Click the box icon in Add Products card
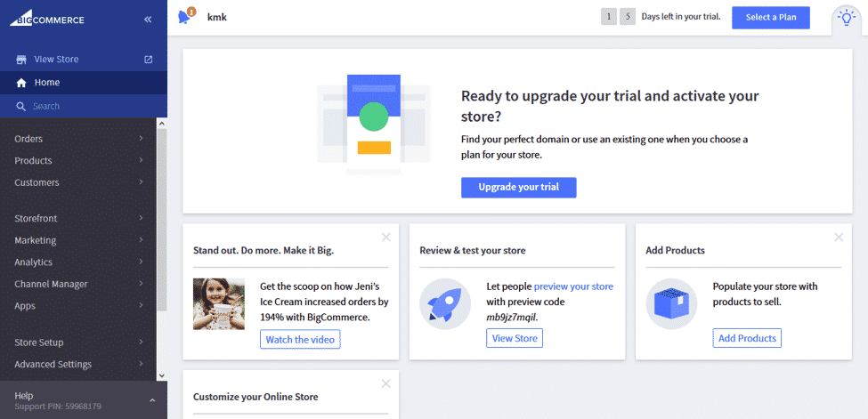 pyautogui.click(x=671, y=304)
